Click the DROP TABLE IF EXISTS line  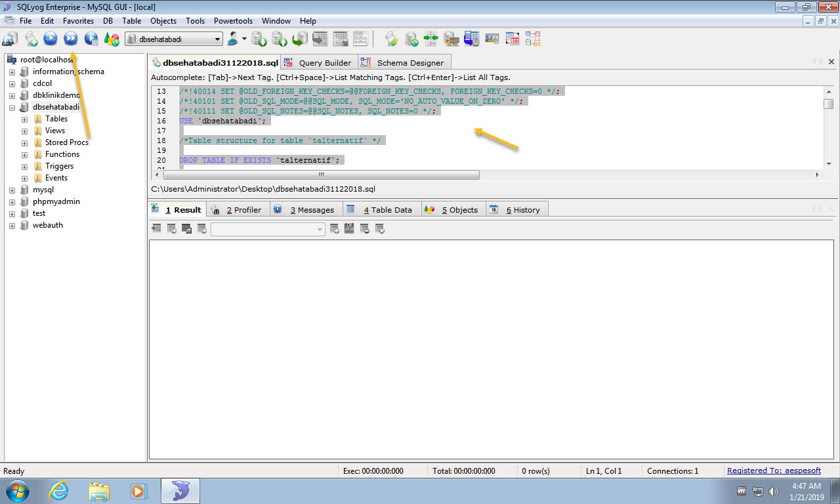(x=263, y=160)
